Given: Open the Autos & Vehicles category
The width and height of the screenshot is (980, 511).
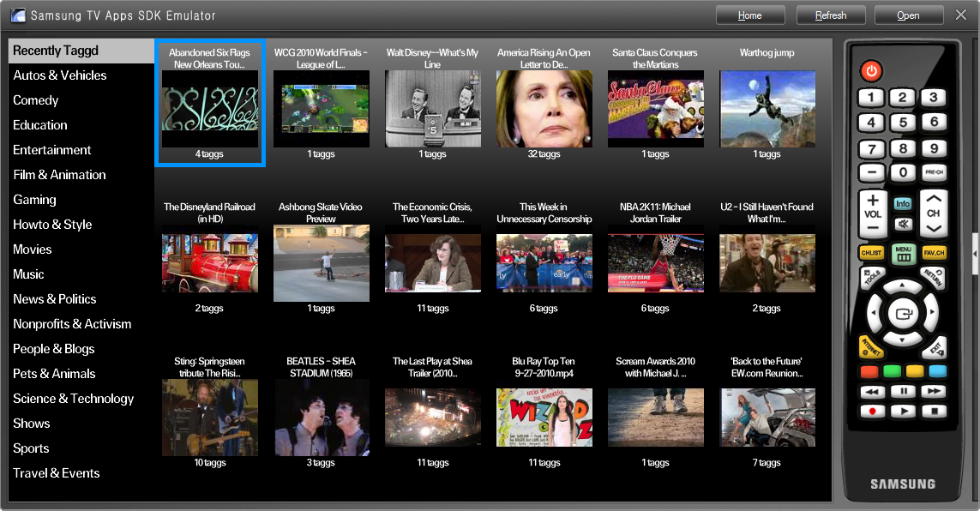Looking at the screenshot, I should point(60,75).
